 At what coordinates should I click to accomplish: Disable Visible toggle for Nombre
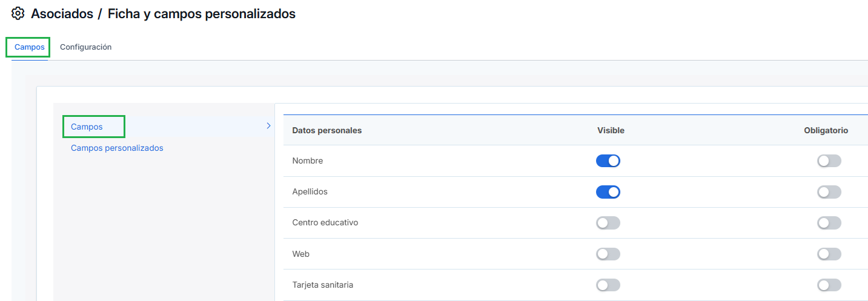(x=608, y=160)
